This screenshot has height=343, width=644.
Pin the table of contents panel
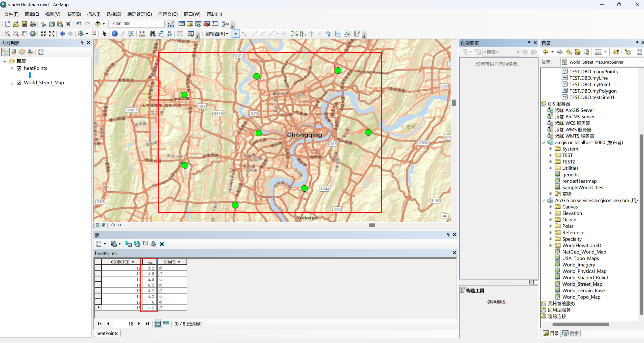click(82, 43)
